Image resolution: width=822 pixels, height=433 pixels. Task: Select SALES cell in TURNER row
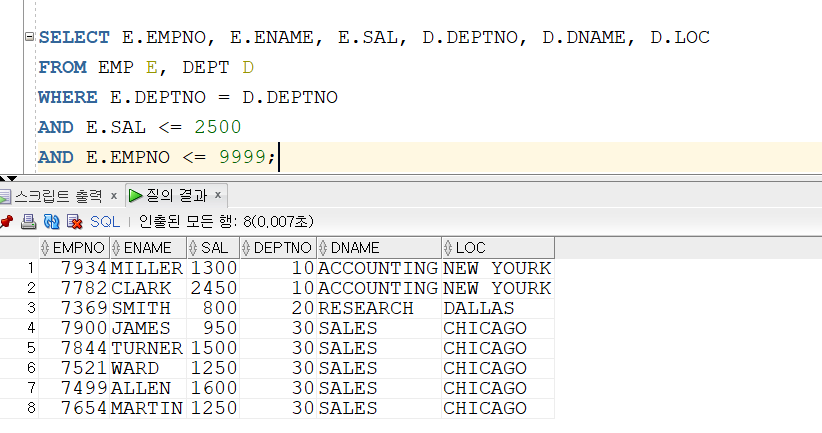pos(378,348)
